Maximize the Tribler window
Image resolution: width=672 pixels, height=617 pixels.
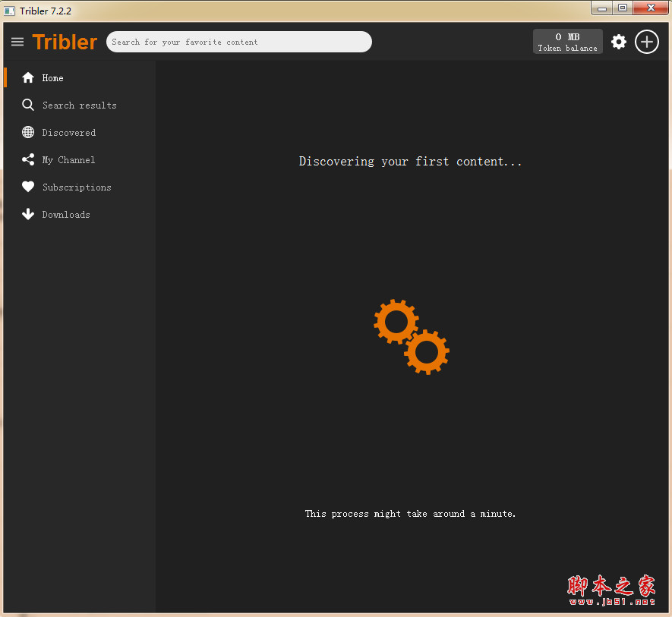[x=623, y=8]
